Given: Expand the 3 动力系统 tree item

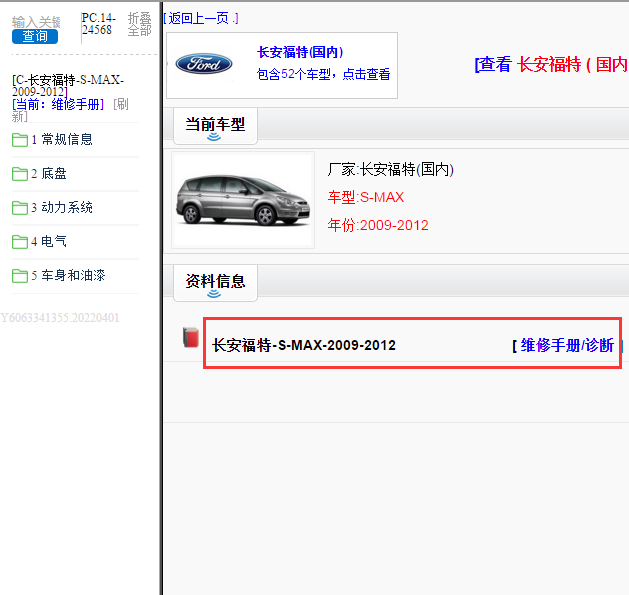Looking at the screenshot, I should click(x=62, y=207).
